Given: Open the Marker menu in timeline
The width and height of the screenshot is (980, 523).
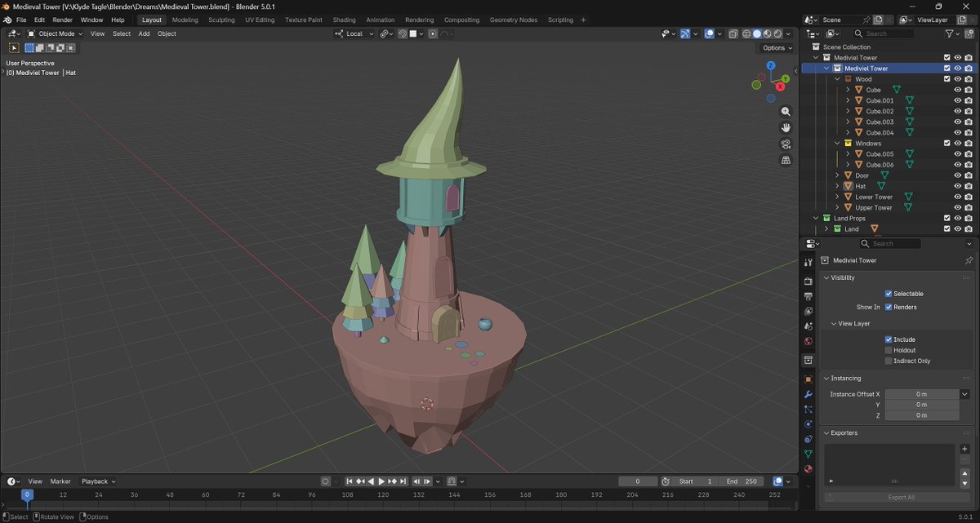Looking at the screenshot, I should point(60,481).
